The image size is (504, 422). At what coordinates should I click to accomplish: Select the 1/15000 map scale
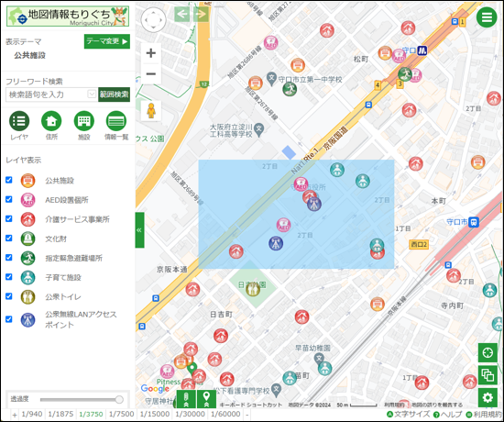point(155,415)
